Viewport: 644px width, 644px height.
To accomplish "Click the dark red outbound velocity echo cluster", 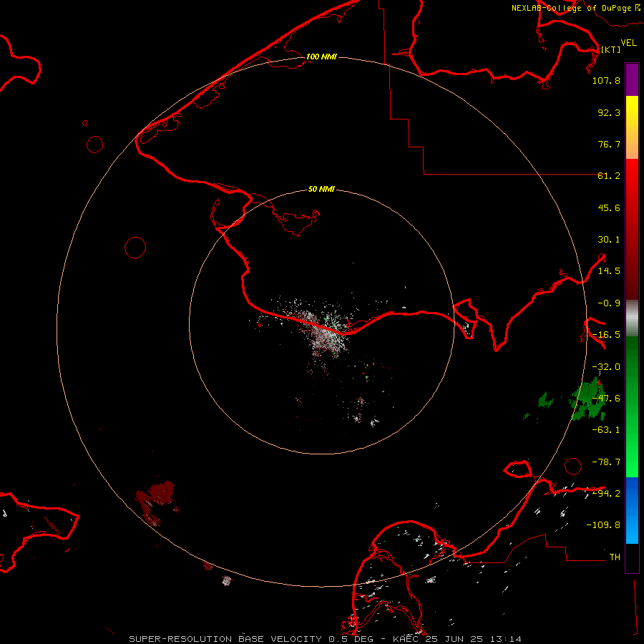I will coord(157,502).
